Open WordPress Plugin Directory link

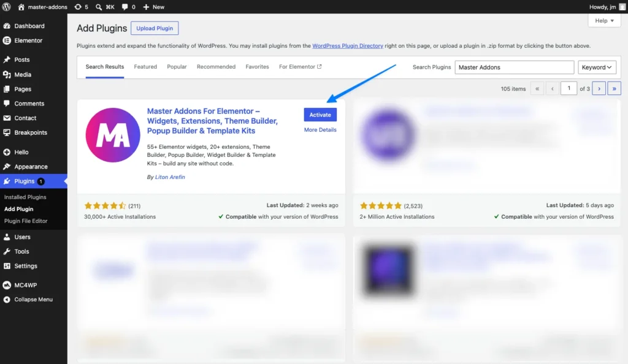click(348, 46)
